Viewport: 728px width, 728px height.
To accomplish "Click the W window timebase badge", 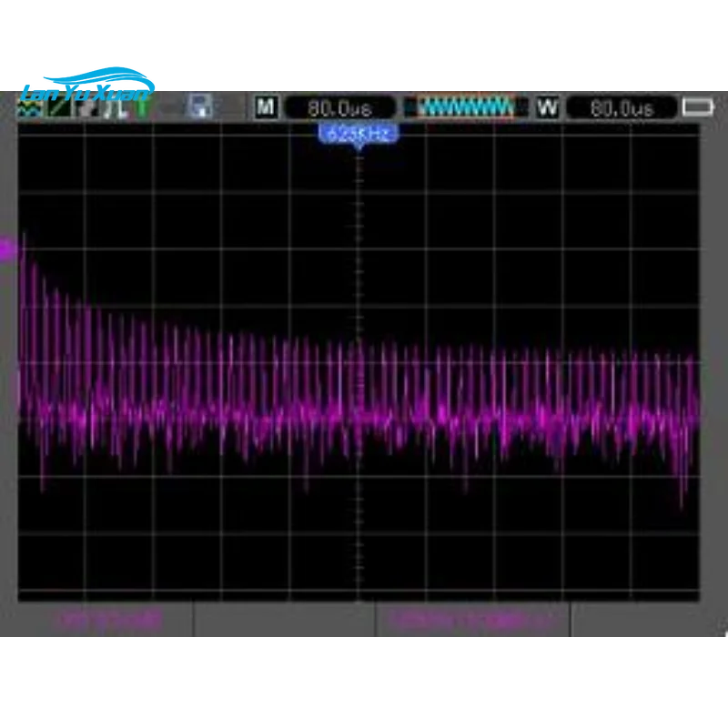I will pyautogui.click(x=548, y=107).
